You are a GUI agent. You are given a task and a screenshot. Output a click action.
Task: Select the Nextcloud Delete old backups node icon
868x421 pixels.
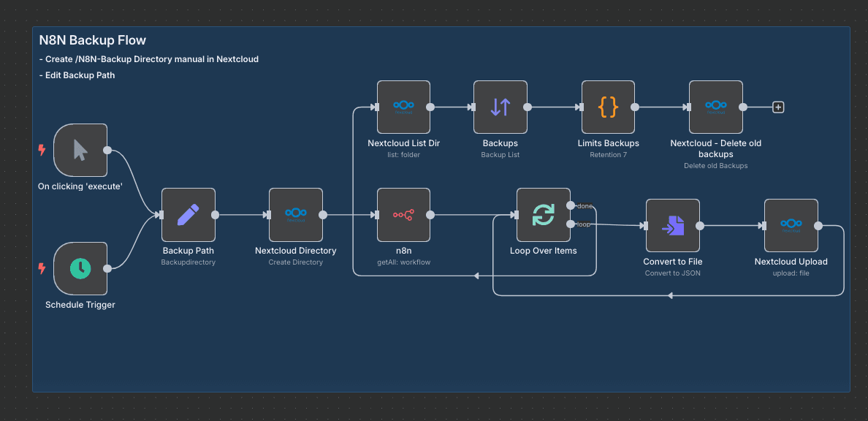716,107
